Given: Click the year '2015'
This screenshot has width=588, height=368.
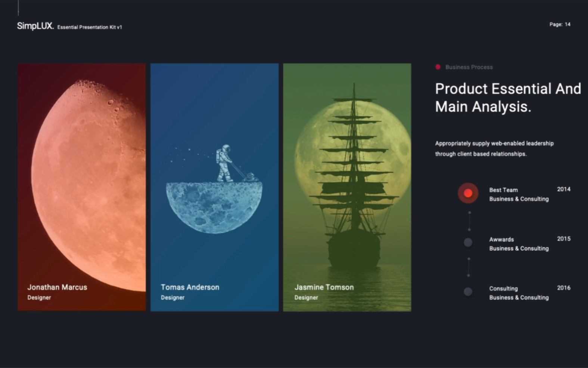Looking at the screenshot, I should [564, 239].
